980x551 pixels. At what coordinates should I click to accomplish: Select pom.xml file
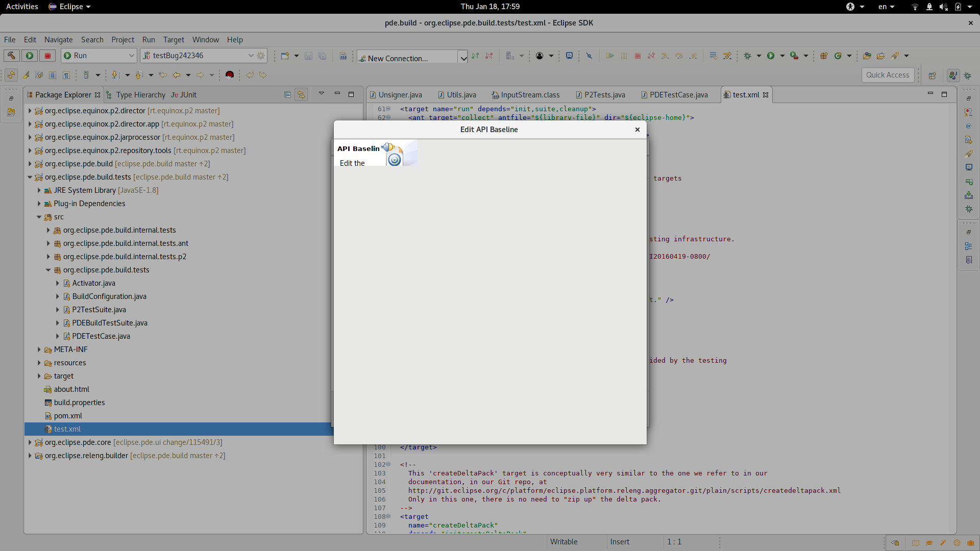[x=68, y=416]
